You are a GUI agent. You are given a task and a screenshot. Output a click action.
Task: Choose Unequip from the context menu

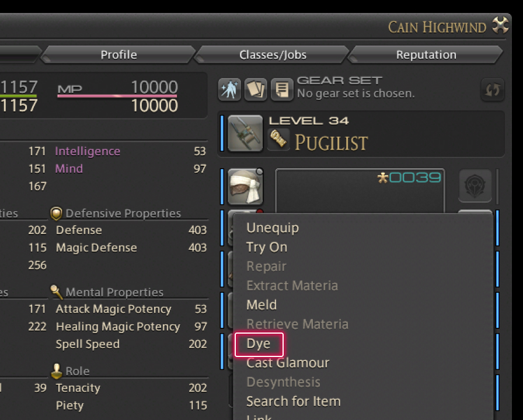(x=273, y=228)
